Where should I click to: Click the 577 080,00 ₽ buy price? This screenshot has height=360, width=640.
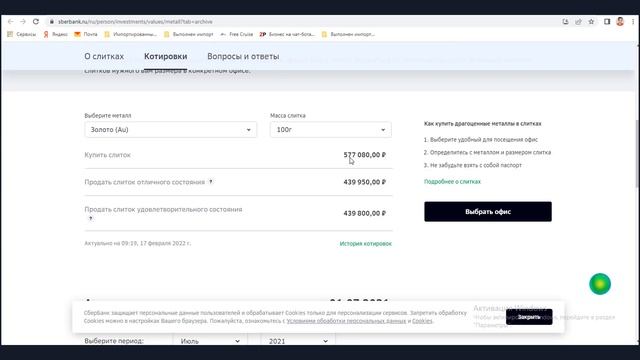click(364, 155)
